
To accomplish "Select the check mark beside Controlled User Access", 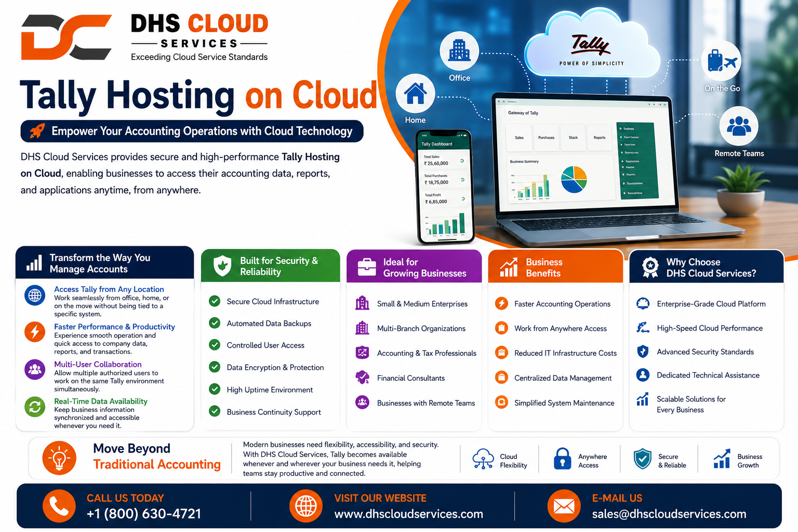I will click(x=215, y=344).
